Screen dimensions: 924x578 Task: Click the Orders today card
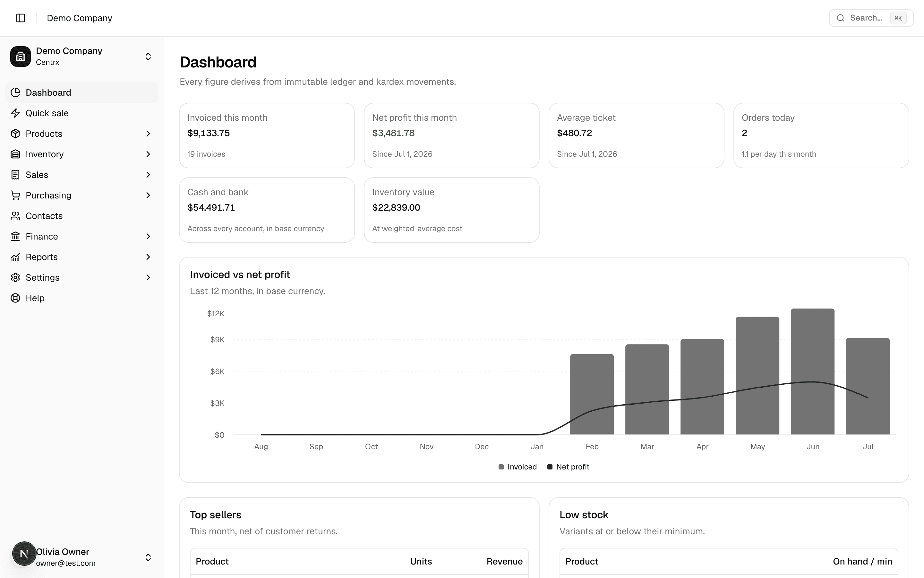pos(821,135)
